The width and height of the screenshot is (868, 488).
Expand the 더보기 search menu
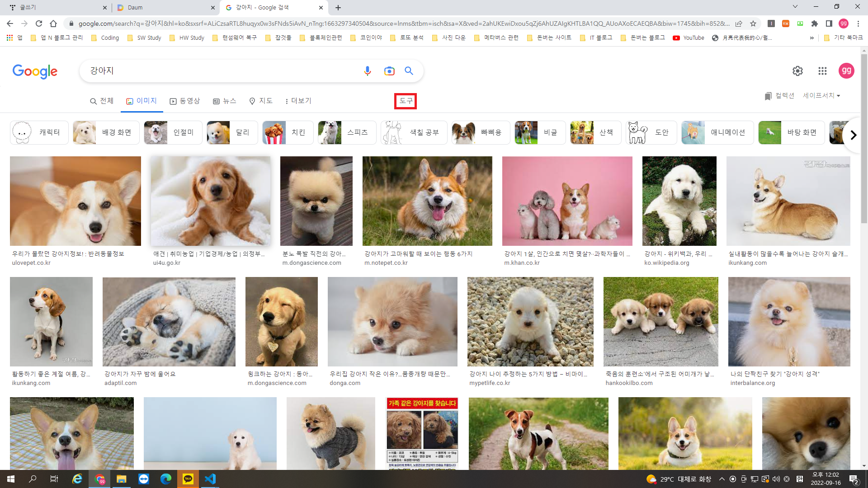[x=298, y=101]
